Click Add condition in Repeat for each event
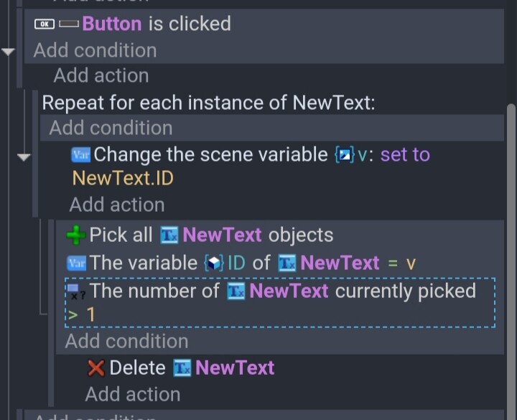 point(111,128)
